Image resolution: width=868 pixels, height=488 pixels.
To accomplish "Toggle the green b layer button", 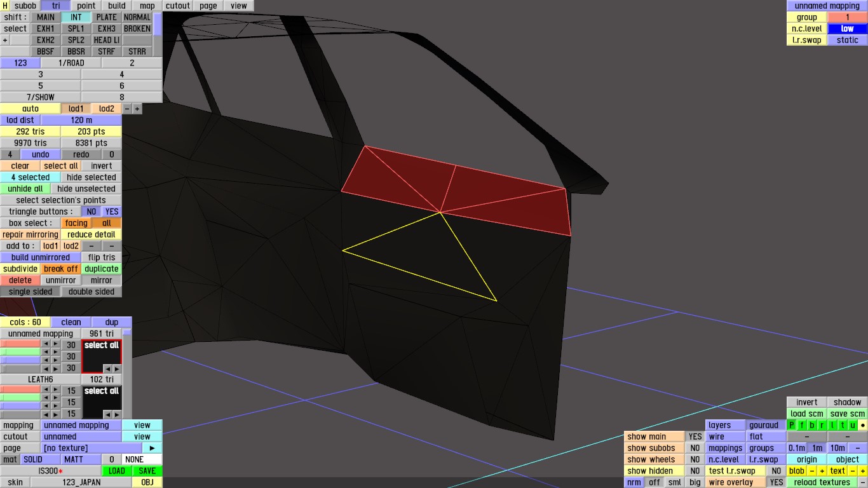I will click(812, 425).
